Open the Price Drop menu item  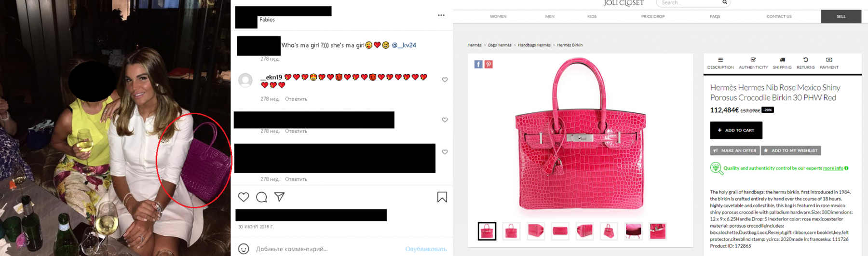653,16
